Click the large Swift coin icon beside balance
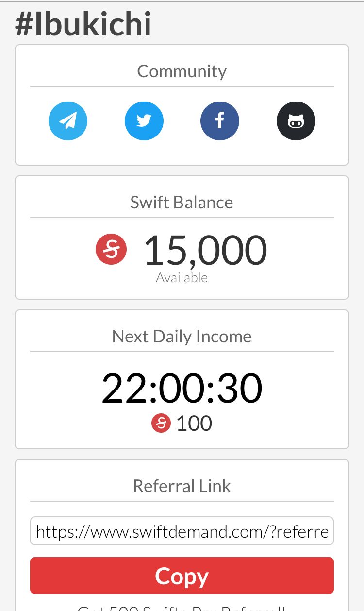Image resolution: width=364 pixels, height=611 pixels. click(111, 250)
